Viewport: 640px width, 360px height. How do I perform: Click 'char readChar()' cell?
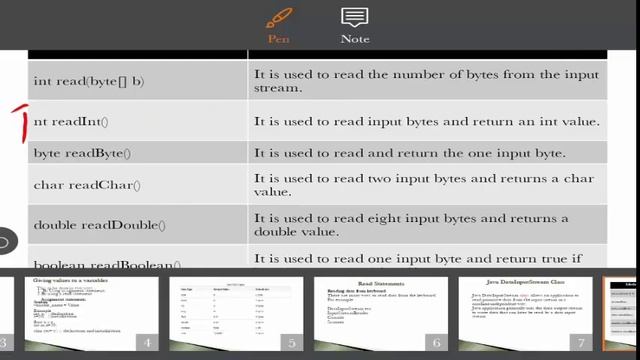tap(138, 184)
